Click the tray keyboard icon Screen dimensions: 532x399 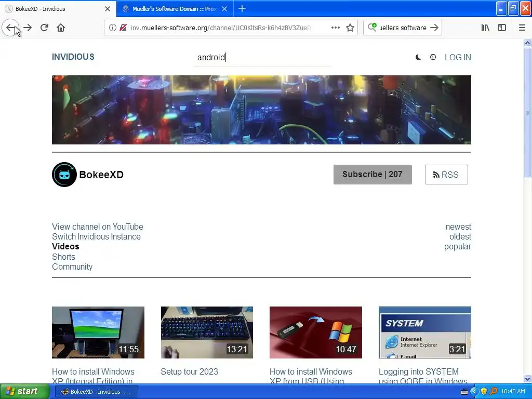464,392
